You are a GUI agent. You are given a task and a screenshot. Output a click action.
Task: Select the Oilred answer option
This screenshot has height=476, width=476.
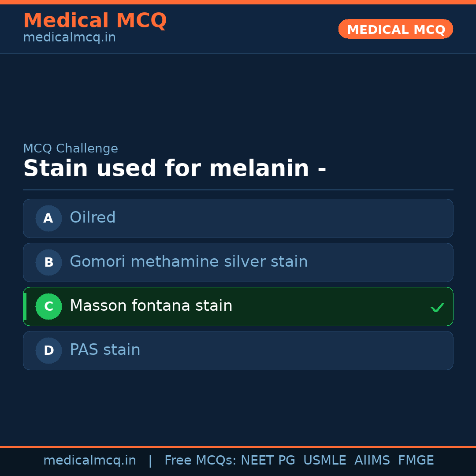tap(238, 218)
